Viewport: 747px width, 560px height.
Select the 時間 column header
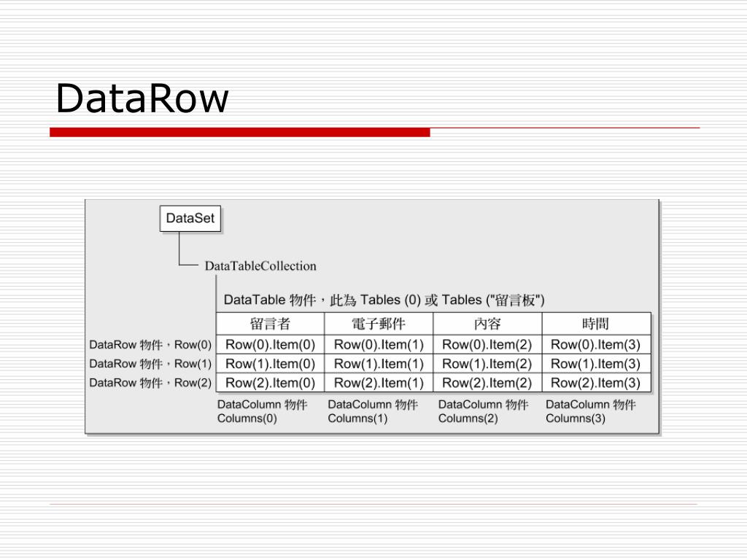(597, 324)
